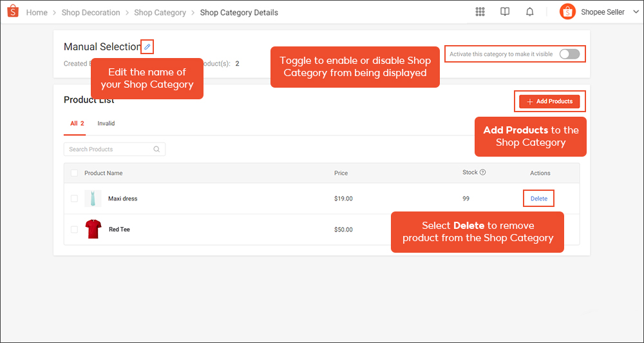The image size is (644, 343).
Task: Edit the Manual Selection name pencil icon
Action: coord(147,47)
